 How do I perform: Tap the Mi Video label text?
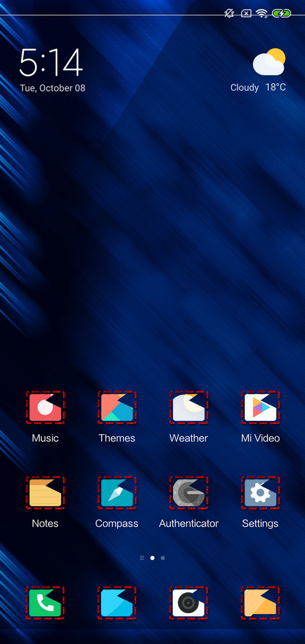click(261, 438)
